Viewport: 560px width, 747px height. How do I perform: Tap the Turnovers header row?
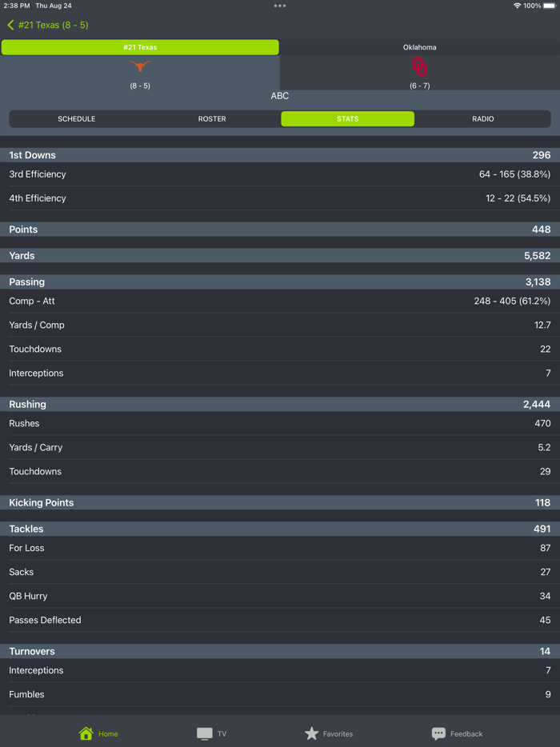click(280, 651)
